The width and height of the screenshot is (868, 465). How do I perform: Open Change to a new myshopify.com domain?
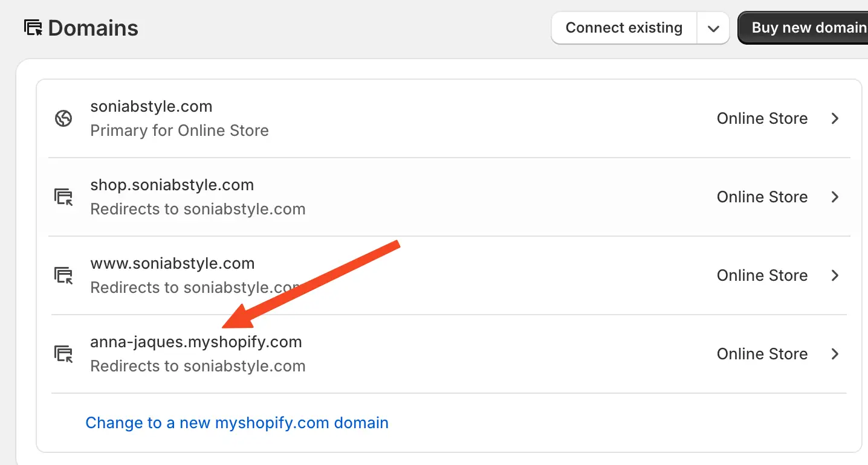pos(237,423)
